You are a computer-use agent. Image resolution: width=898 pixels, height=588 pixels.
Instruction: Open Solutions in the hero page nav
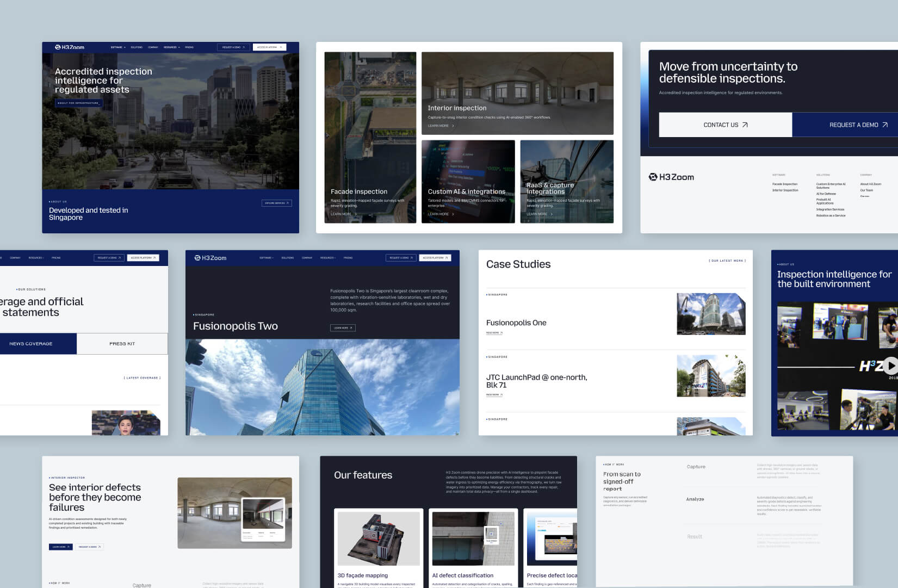[x=137, y=47]
